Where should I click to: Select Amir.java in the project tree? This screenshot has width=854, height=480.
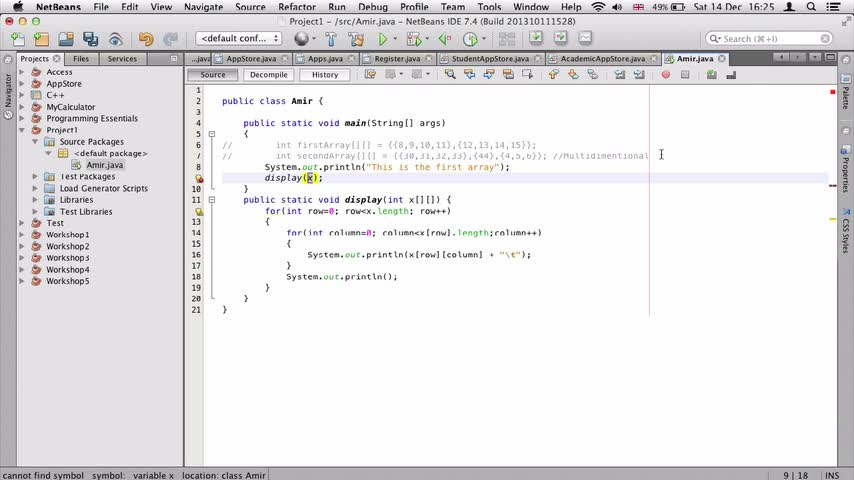[x=105, y=165]
